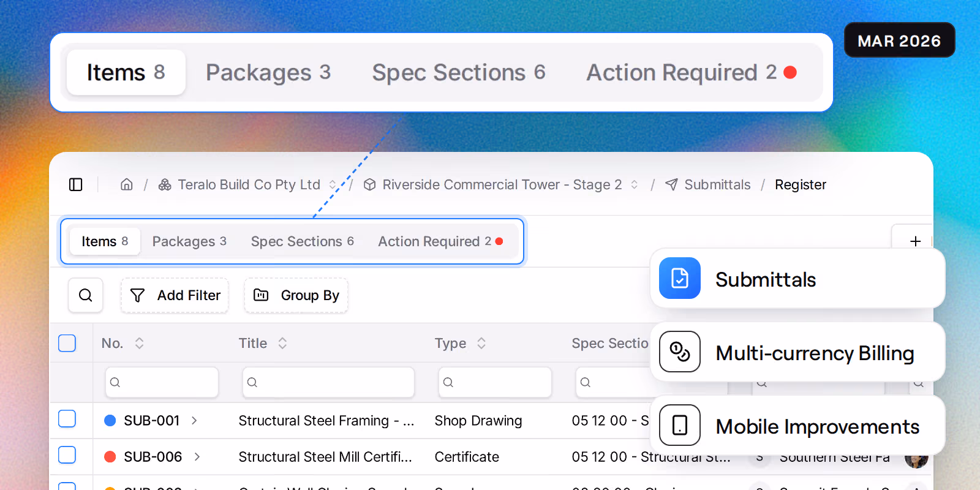Image resolution: width=980 pixels, height=490 pixels.
Task: Click the MAR 2026 badge
Action: [x=899, y=40]
